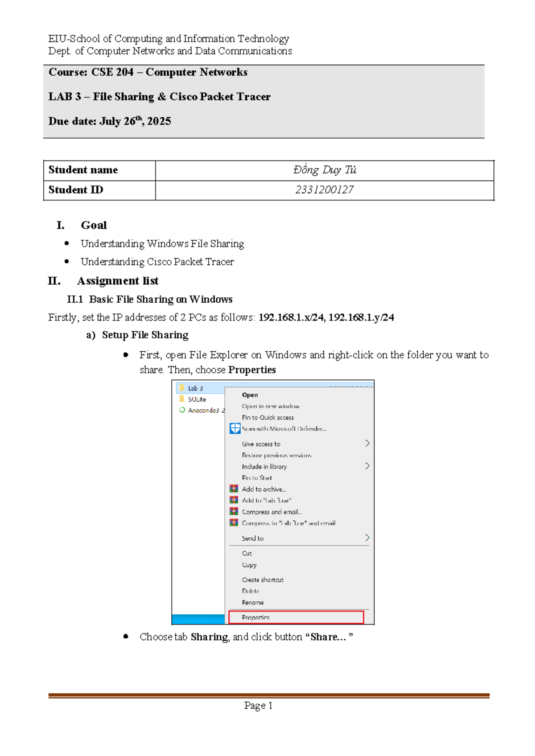Click Understanding Cisco Packet Tracer bullet
Viewport: 535px width, 756px height.
pos(157,262)
